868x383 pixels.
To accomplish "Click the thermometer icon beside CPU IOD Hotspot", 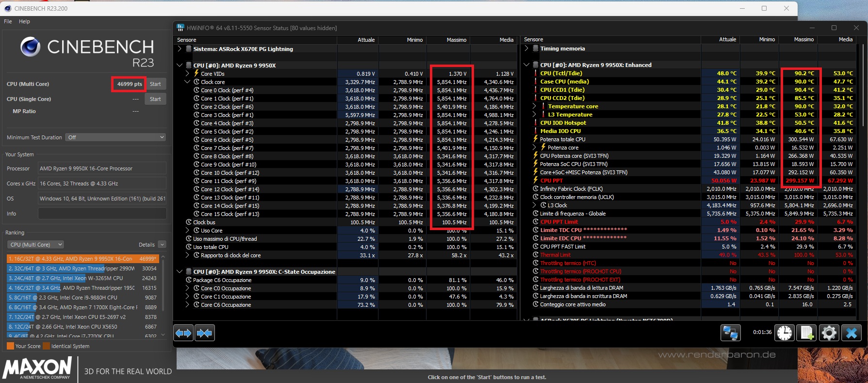I will click(536, 123).
